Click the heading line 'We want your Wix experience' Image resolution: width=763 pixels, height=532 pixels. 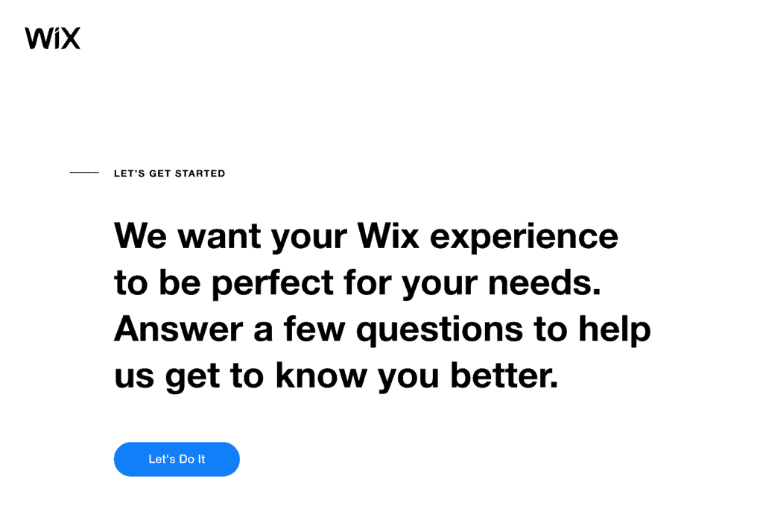pyautogui.click(x=366, y=236)
